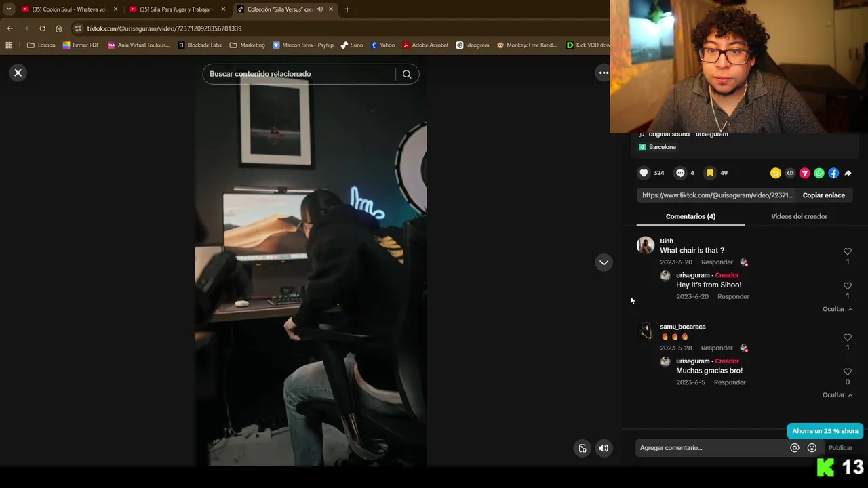This screenshot has height=488, width=868.
Task: Click Responder under samu_bocaraca's comment
Action: (x=717, y=348)
